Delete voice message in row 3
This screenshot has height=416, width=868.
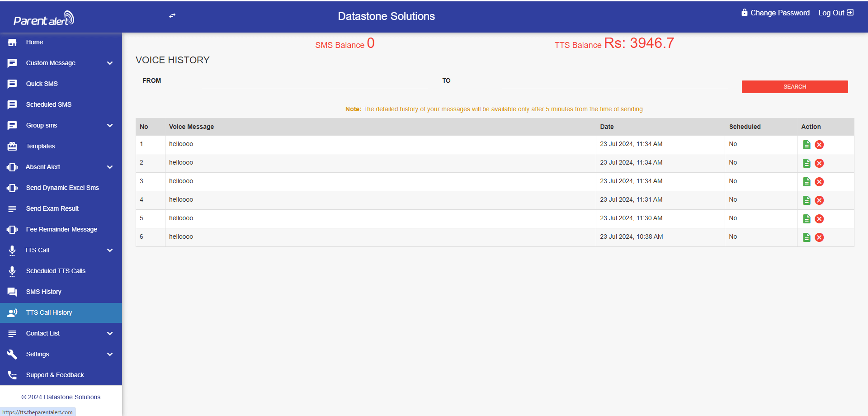(819, 182)
